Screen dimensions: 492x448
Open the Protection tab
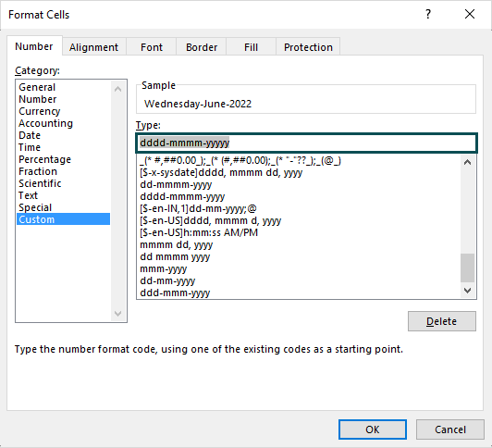click(308, 47)
